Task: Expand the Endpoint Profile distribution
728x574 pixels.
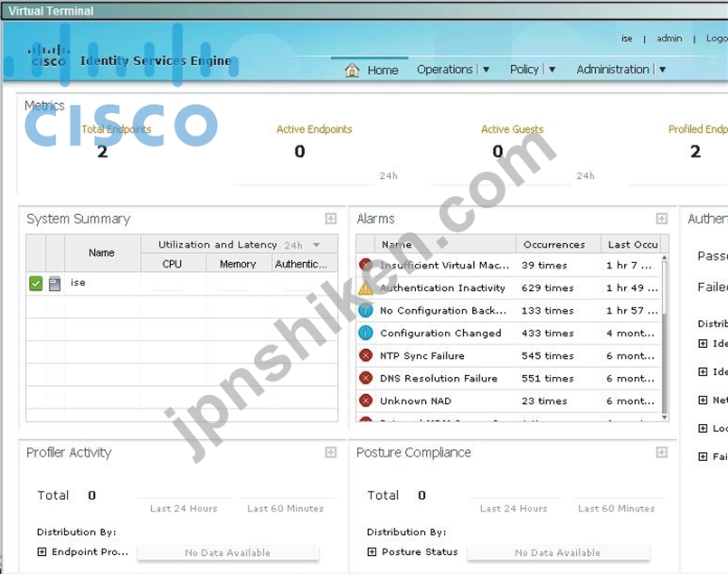Action: tap(42, 551)
